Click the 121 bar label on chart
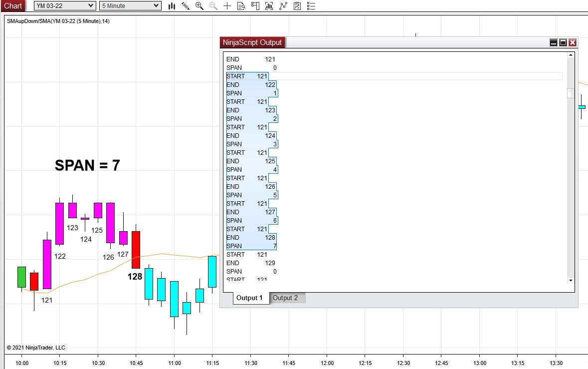This screenshot has height=369, width=588. click(47, 300)
